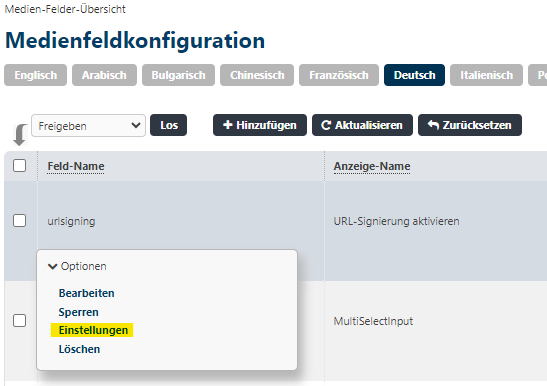Open the Medien-Felder-Übersicht breadcrumb
The height and width of the screenshot is (386, 547).
point(65,9)
